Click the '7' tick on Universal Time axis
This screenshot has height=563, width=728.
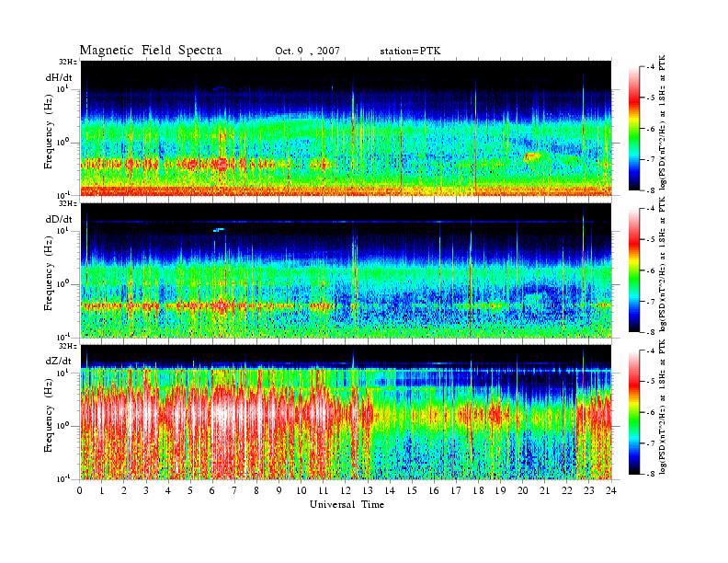click(x=234, y=490)
